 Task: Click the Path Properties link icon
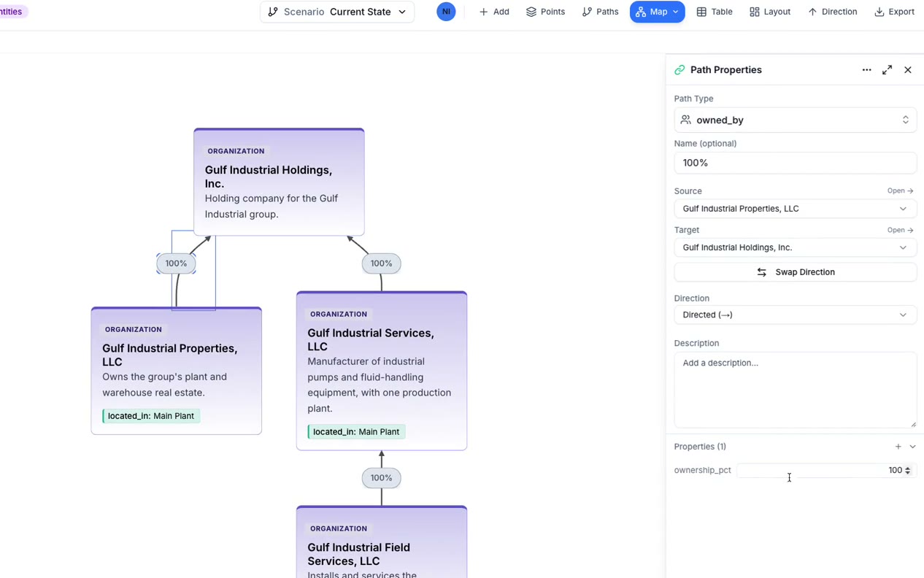coord(679,70)
